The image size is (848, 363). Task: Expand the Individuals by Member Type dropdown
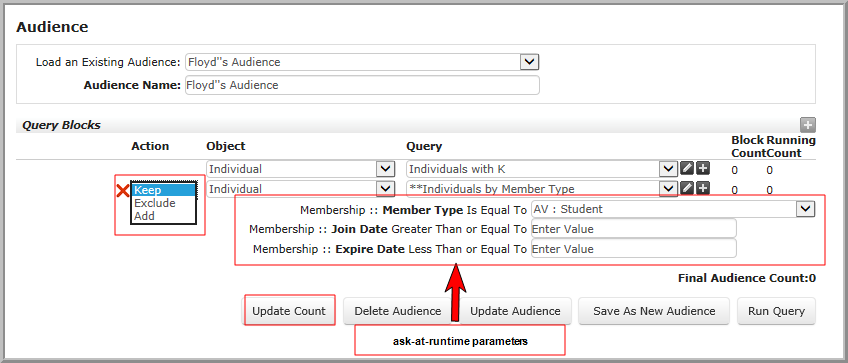(x=669, y=189)
